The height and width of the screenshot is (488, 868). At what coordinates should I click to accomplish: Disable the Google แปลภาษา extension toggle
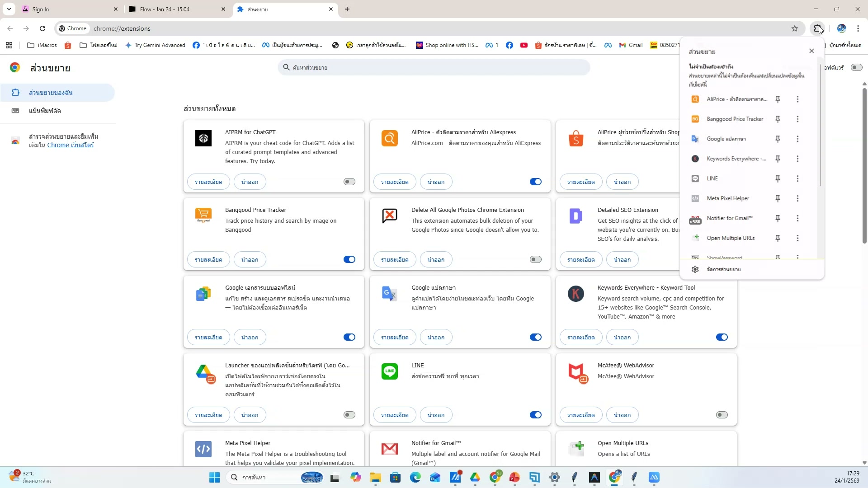point(535,337)
